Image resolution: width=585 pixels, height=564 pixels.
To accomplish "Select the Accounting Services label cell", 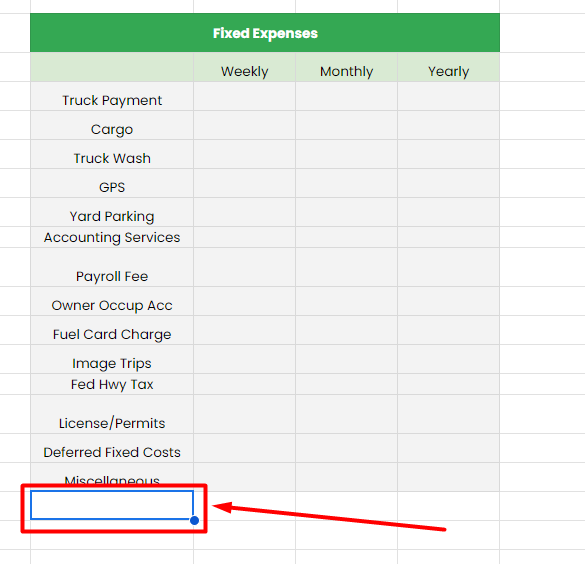I will click(112, 237).
